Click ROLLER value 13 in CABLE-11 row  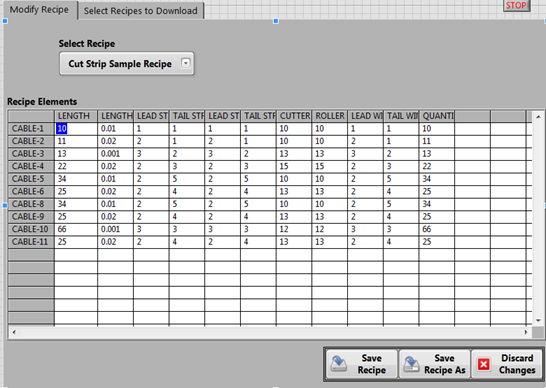point(329,241)
